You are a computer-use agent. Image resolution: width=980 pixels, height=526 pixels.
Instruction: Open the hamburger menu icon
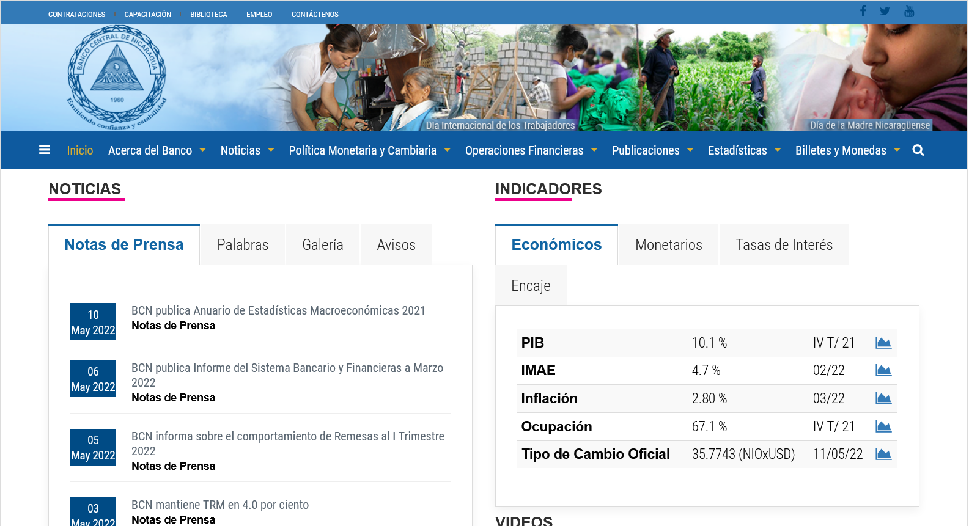click(45, 150)
